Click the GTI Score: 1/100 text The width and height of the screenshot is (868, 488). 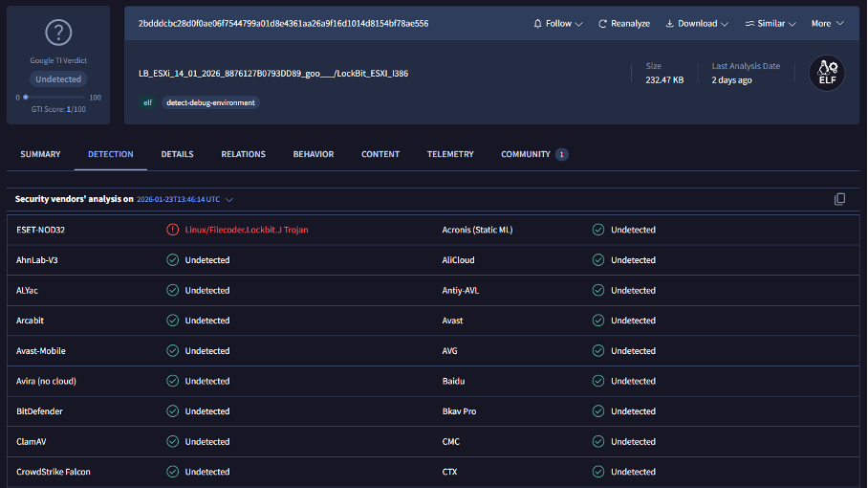pos(58,110)
